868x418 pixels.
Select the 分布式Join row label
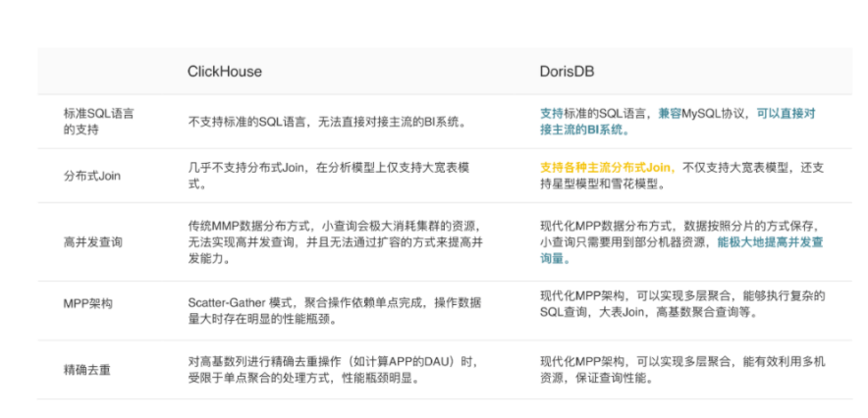pyautogui.click(x=92, y=177)
